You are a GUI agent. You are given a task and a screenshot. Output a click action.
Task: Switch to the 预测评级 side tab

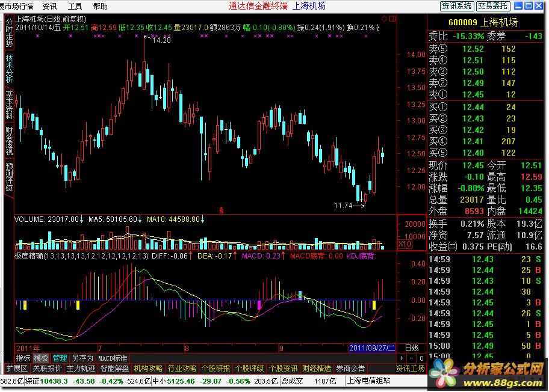click(9, 177)
